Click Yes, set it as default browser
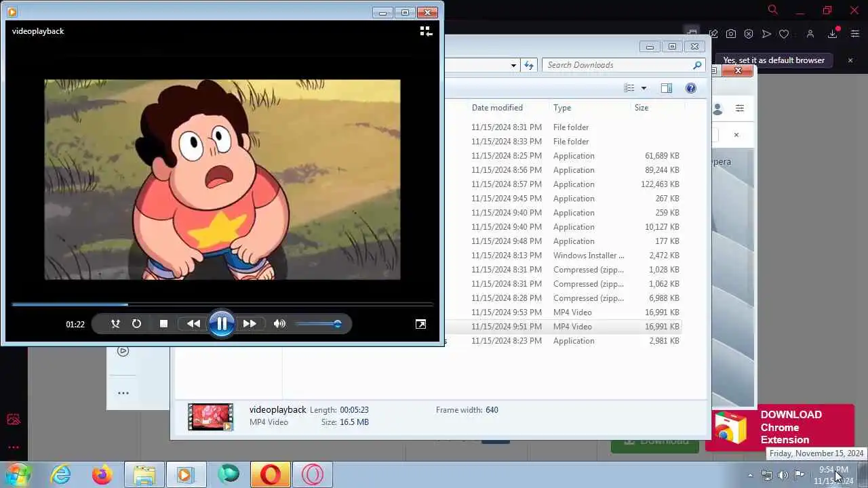Viewport: 868px width, 488px height. (x=774, y=60)
